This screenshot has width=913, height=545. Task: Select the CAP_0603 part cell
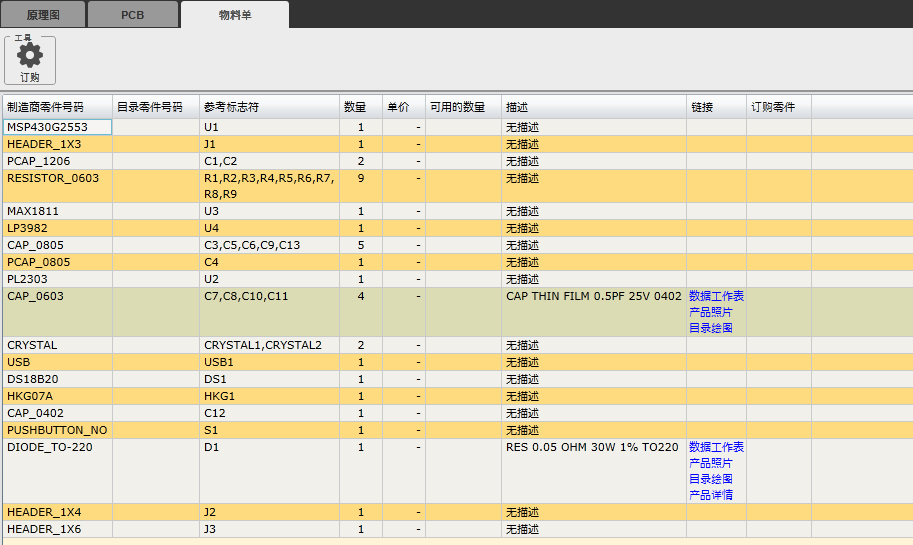click(58, 312)
